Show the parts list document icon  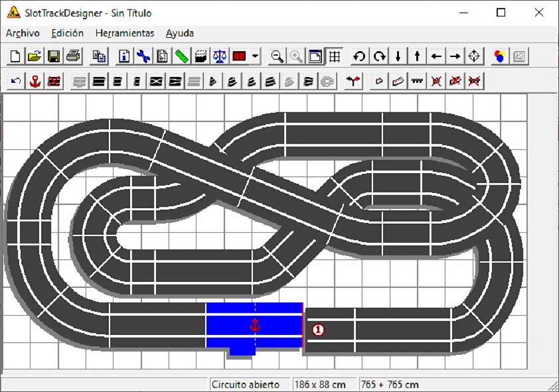pos(163,56)
